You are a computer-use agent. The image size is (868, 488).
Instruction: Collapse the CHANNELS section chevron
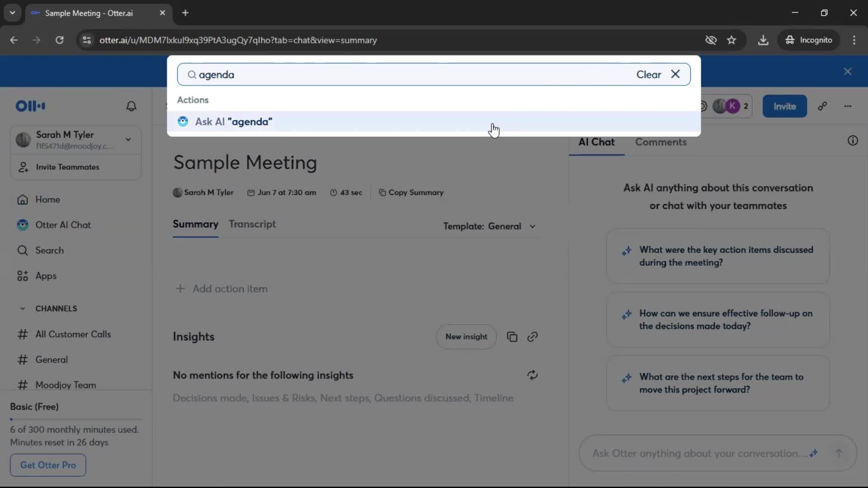click(x=23, y=309)
